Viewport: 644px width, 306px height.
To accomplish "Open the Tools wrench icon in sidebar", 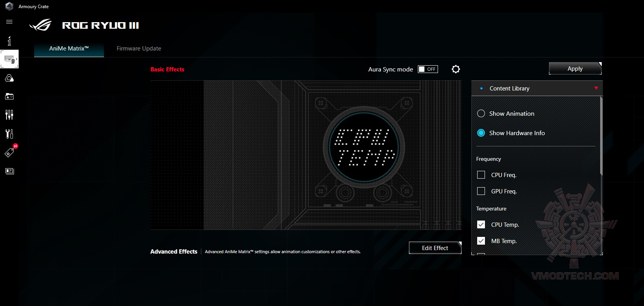I will pos(9,134).
